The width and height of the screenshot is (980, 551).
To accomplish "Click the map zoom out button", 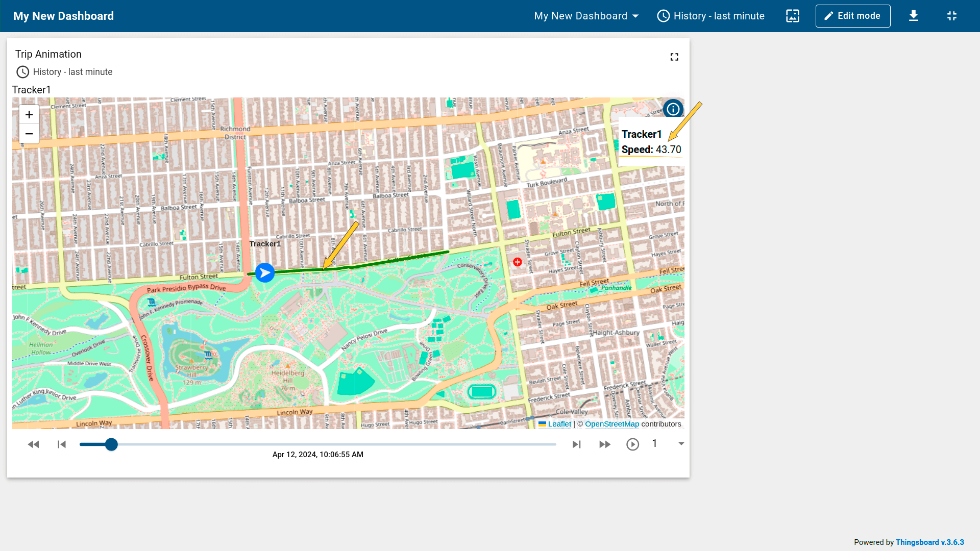I will tap(29, 134).
